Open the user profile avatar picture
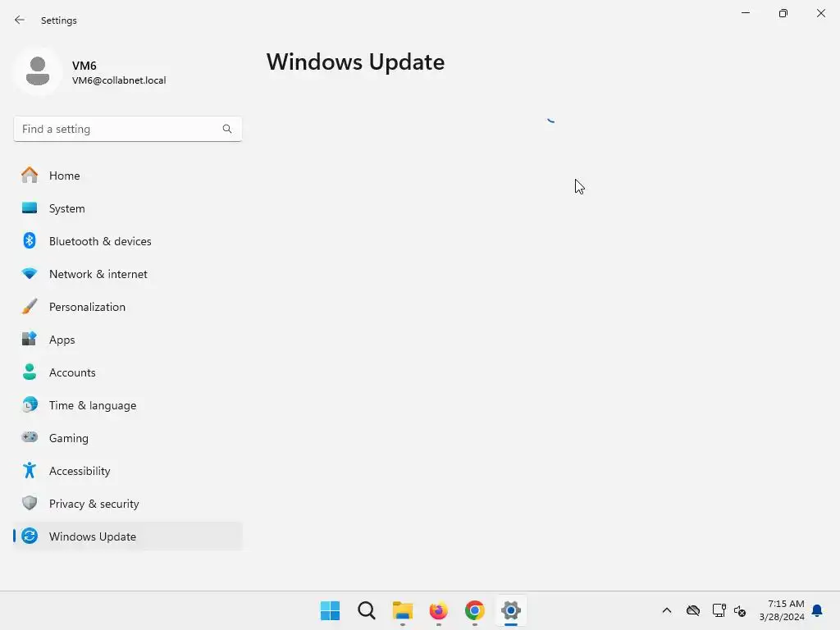 tap(38, 71)
